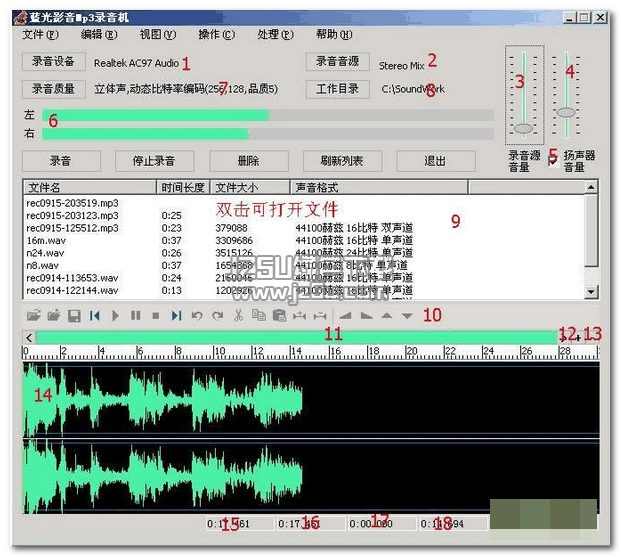Select file 16m.wav
The width and height of the screenshot is (621, 557).
(x=46, y=240)
